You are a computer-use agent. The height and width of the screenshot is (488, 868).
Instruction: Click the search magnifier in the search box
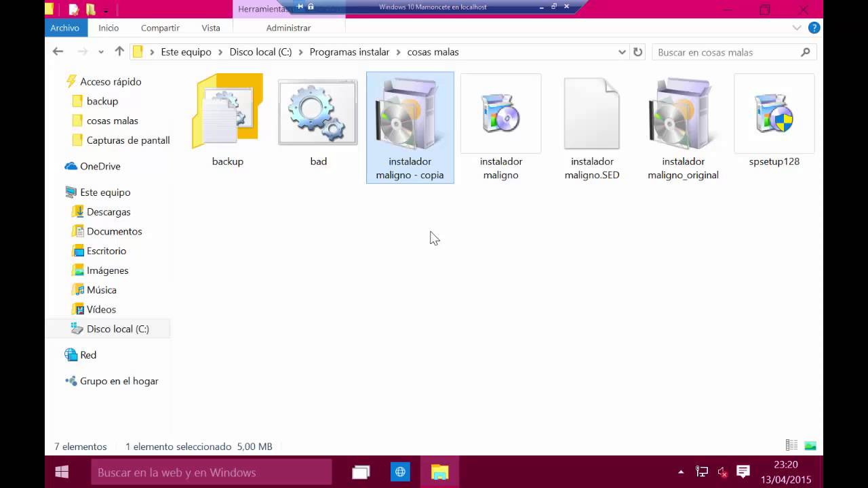click(806, 52)
